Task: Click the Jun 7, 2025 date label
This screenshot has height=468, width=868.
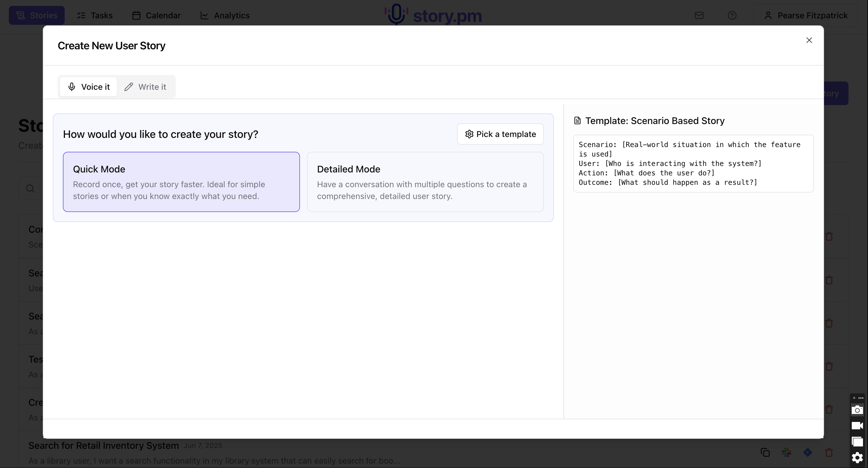Action: click(203, 446)
